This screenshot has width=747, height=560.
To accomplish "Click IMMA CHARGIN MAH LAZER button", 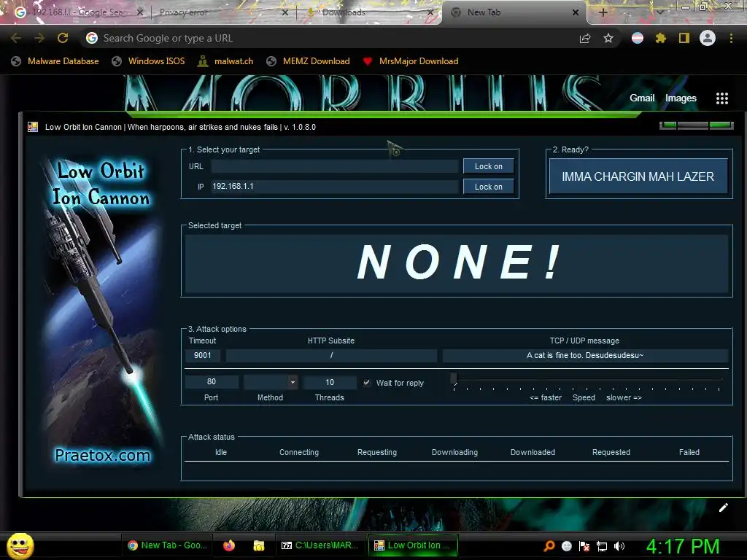I will click(x=638, y=176).
